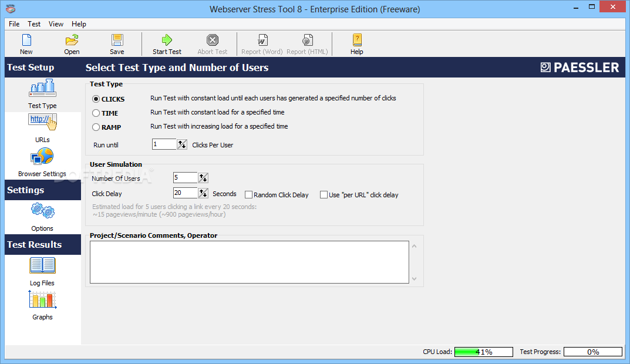
Task: Open the File menu
Action: point(14,24)
